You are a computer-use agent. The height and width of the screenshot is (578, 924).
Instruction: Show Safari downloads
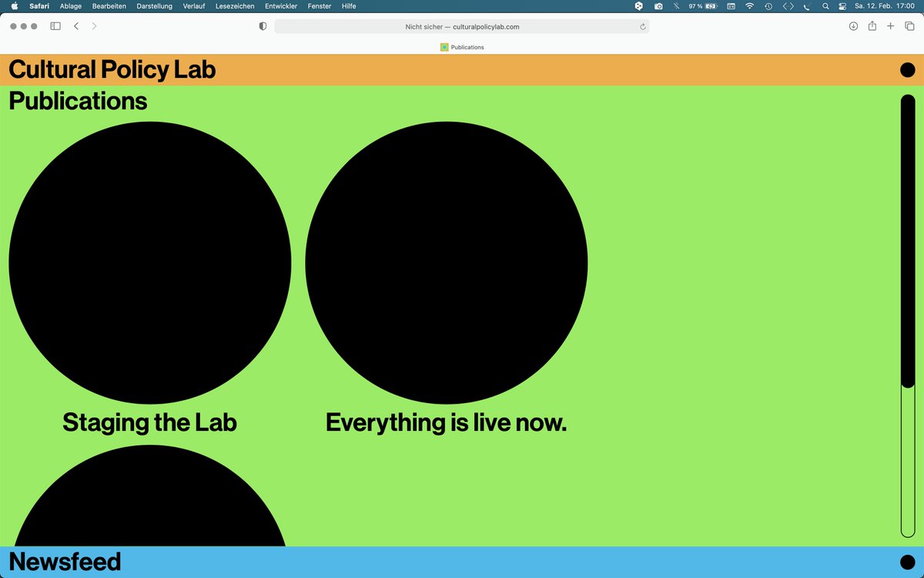(853, 26)
